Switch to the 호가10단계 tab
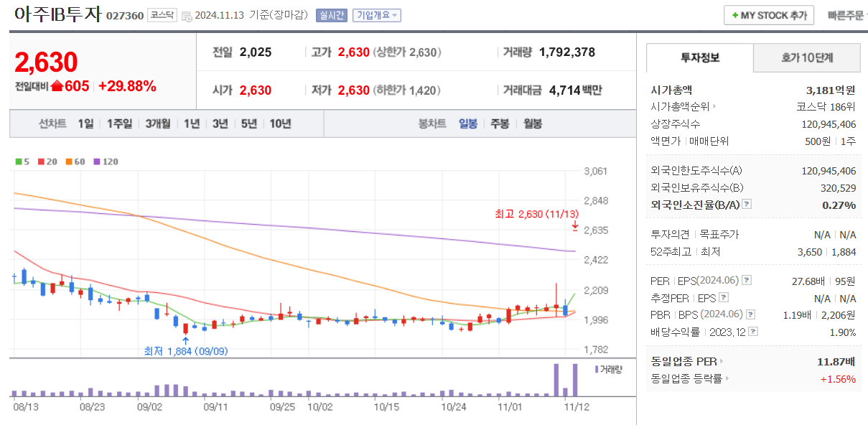Screen dimensions: 868x425 pyautogui.click(x=806, y=58)
